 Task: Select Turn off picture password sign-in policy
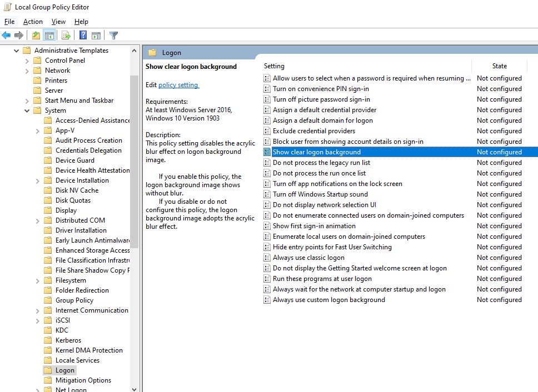[321, 99]
